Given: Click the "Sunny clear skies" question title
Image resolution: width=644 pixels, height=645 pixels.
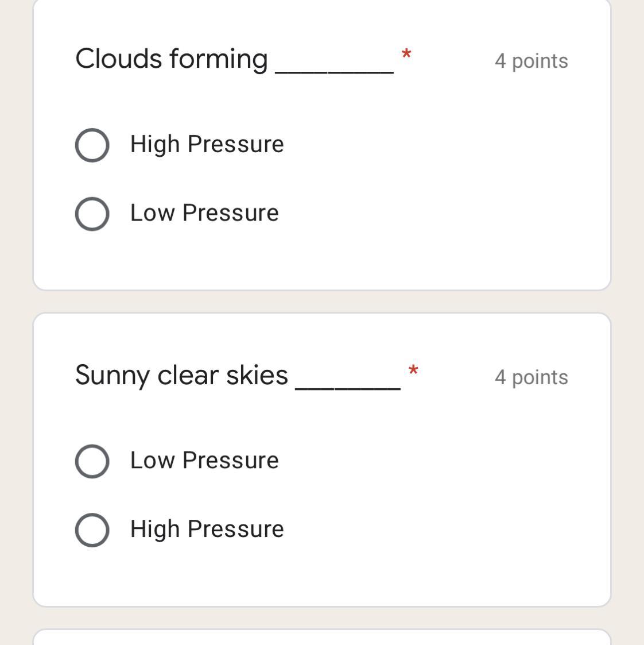Looking at the screenshot, I should point(181,375).
